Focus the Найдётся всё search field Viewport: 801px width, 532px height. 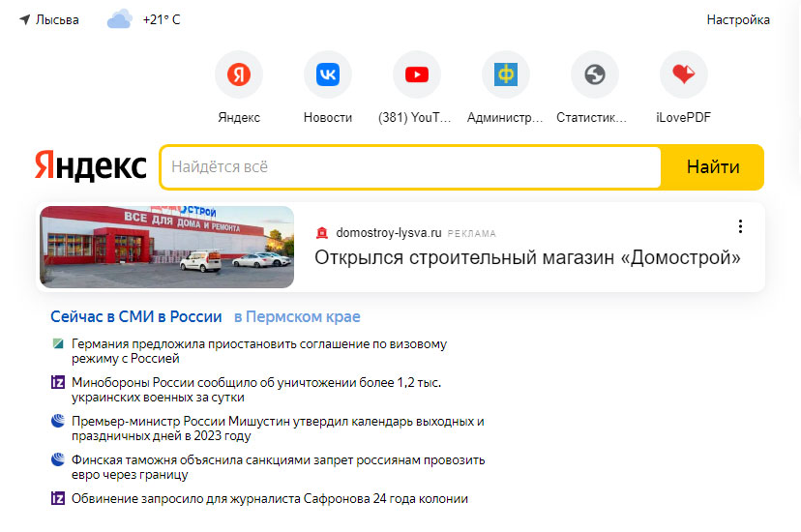(x=411, y=167)
